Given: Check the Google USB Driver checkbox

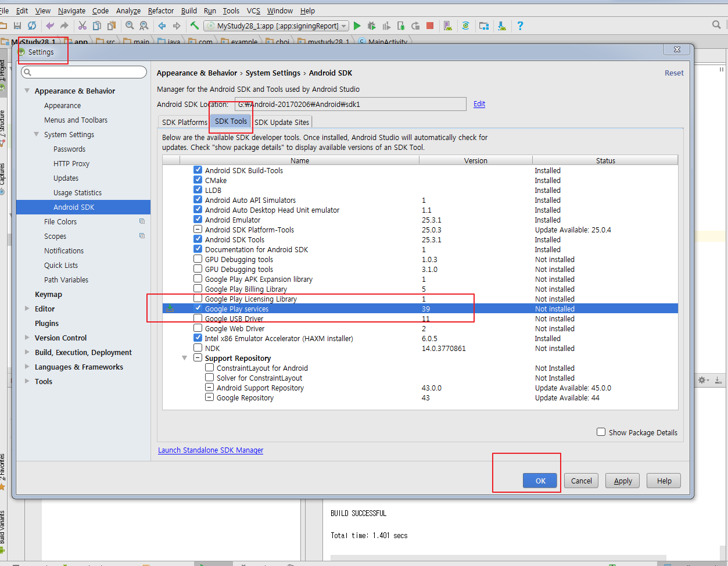Looking at the screenshot, I should pos(198,318).
